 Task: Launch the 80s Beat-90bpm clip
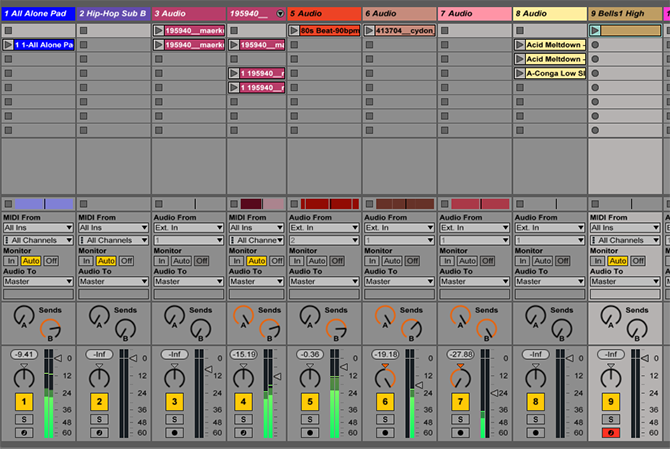[x=296, y=31]
